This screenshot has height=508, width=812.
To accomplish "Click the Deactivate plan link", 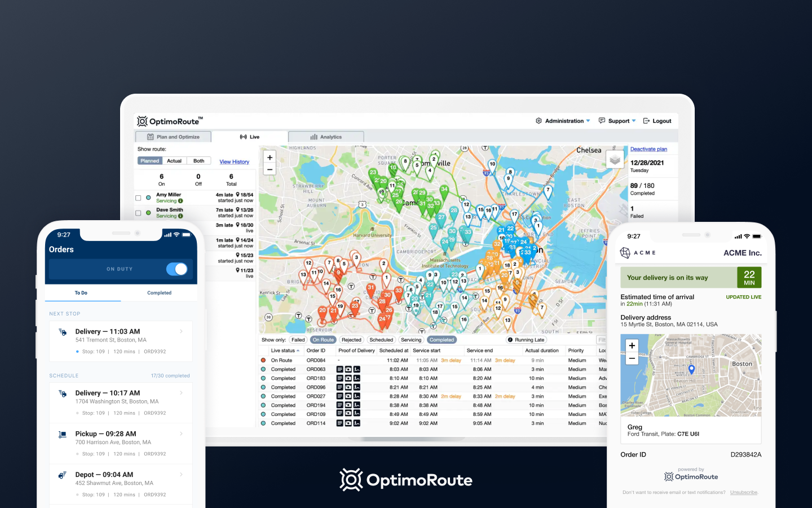I will click(x=648, y=149).
